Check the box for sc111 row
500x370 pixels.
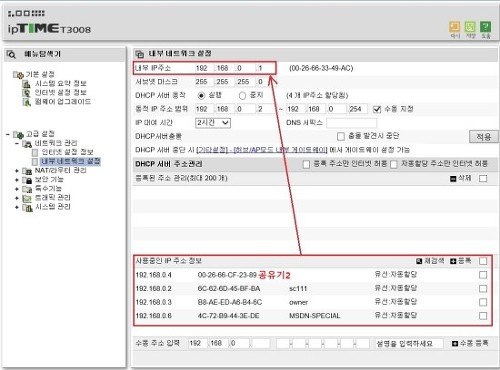point(483,289)
